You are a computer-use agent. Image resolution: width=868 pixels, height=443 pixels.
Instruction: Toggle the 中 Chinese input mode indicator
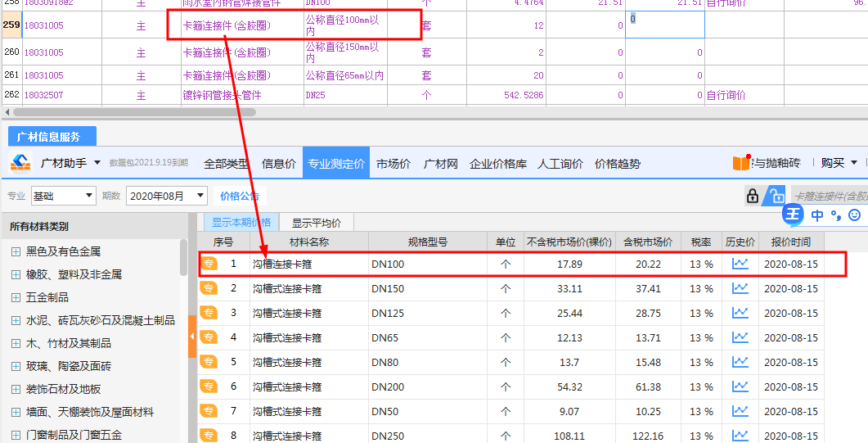817,215
